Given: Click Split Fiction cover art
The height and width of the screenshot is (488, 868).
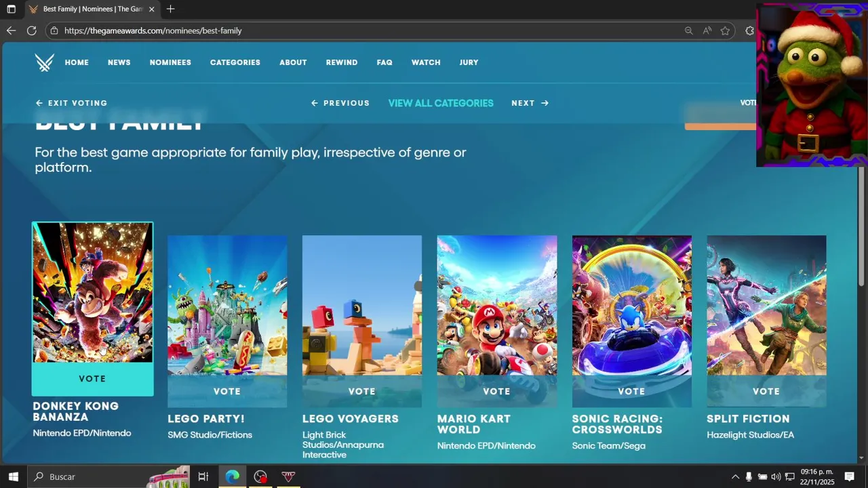Looking at the screenshot, I should click(x=766, y=305).
